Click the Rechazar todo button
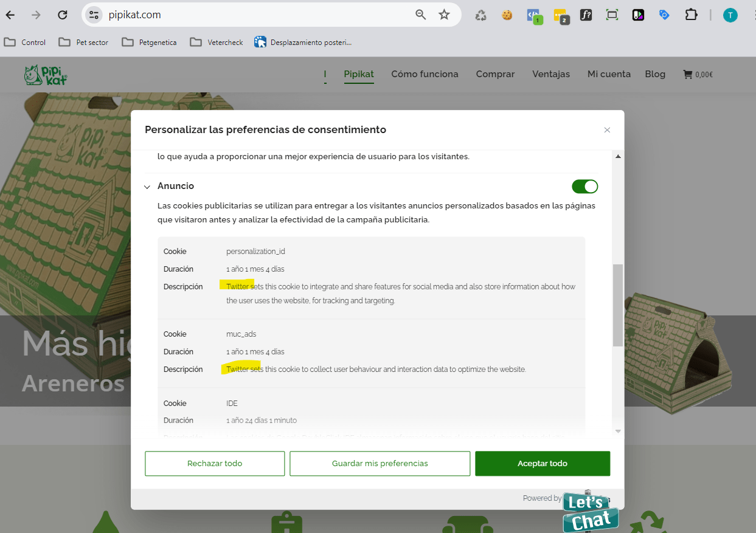 click(215, 463)
